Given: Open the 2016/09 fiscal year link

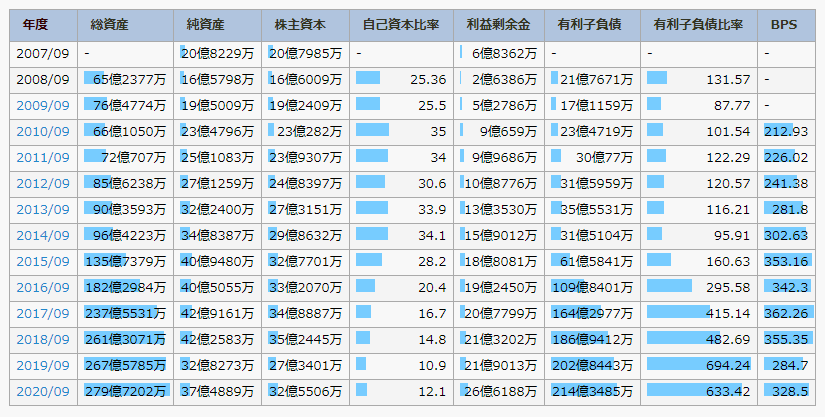Looking at the screenshot, I should coord(43,288).
